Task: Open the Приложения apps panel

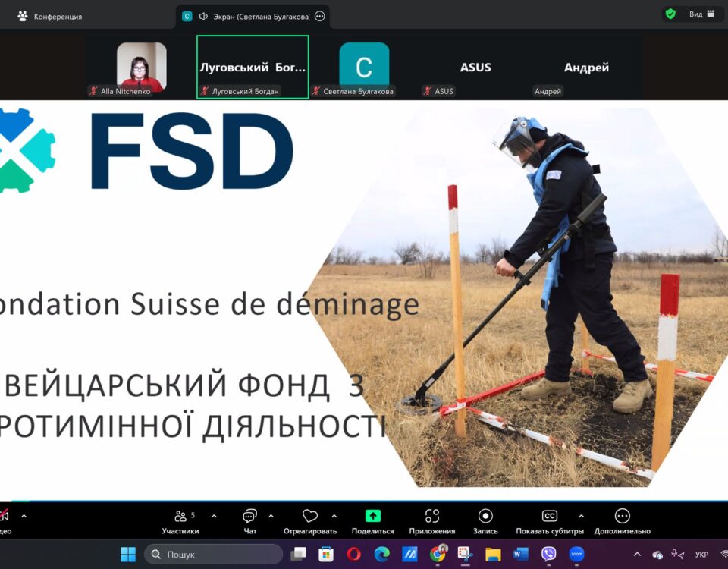Action: point(431,517)
